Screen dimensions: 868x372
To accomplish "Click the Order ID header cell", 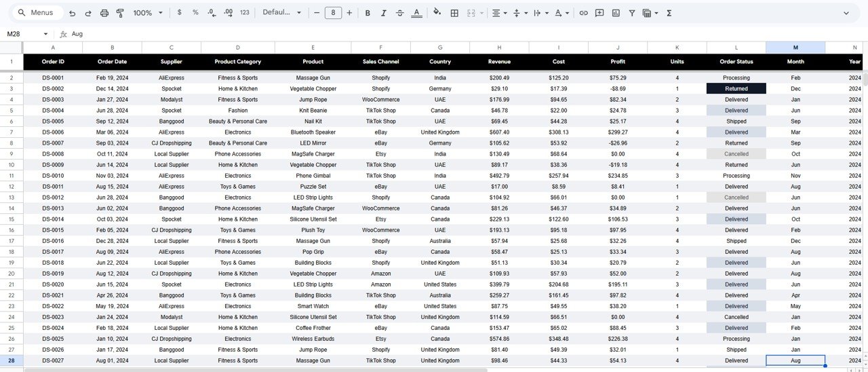I will (x=53, y=62).
